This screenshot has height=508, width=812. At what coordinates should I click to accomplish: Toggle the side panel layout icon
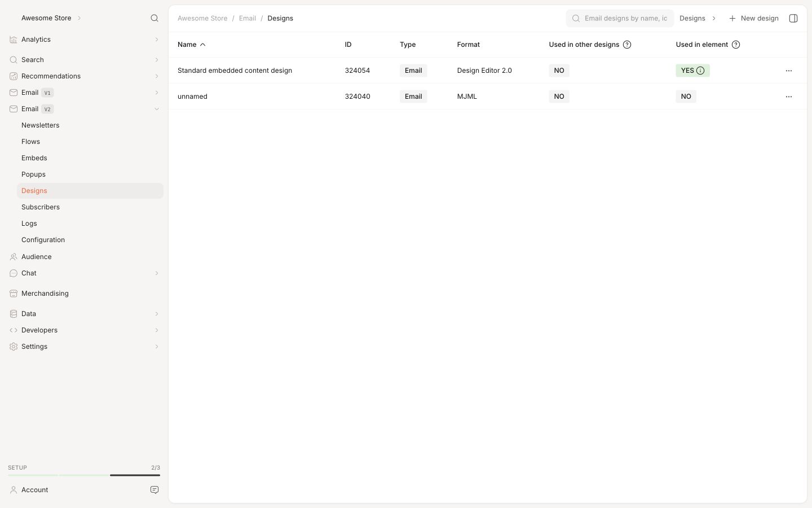point(793,18)
